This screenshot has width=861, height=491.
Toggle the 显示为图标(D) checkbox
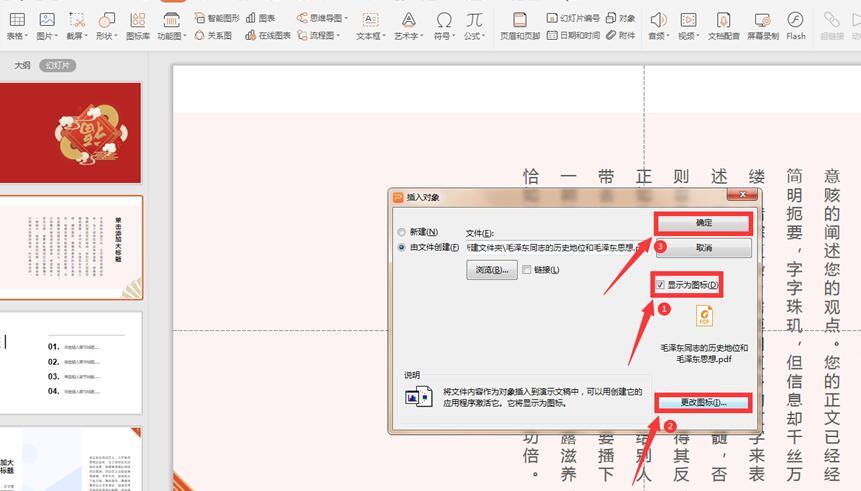point(660,284)
